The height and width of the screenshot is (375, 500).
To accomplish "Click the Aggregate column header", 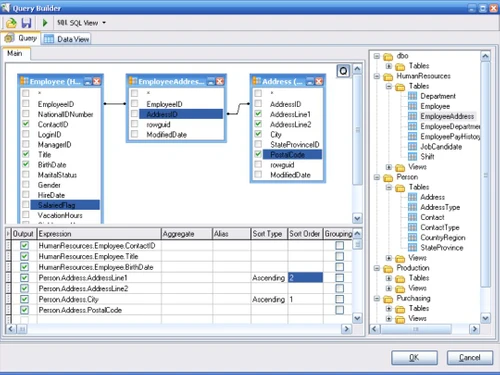I will (187, 234).
